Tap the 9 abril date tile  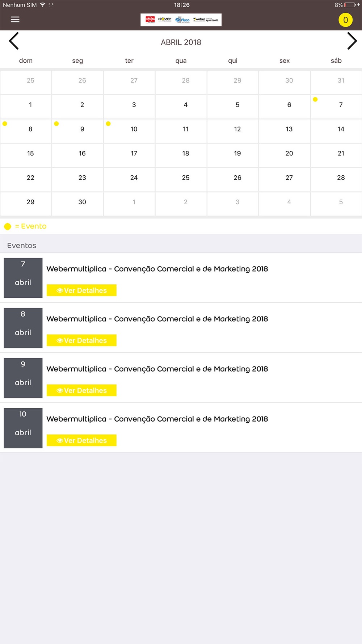(x=23, y=378)
